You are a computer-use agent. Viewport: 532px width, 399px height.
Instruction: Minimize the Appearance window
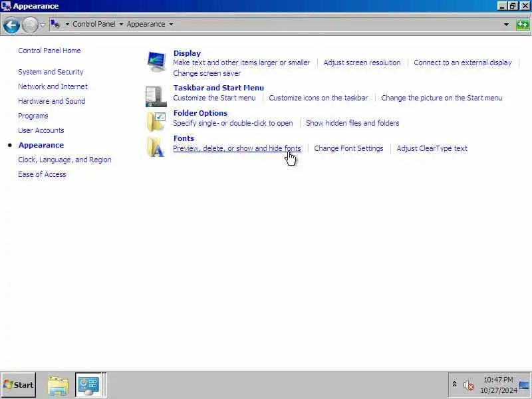click(x=502, y=6)
